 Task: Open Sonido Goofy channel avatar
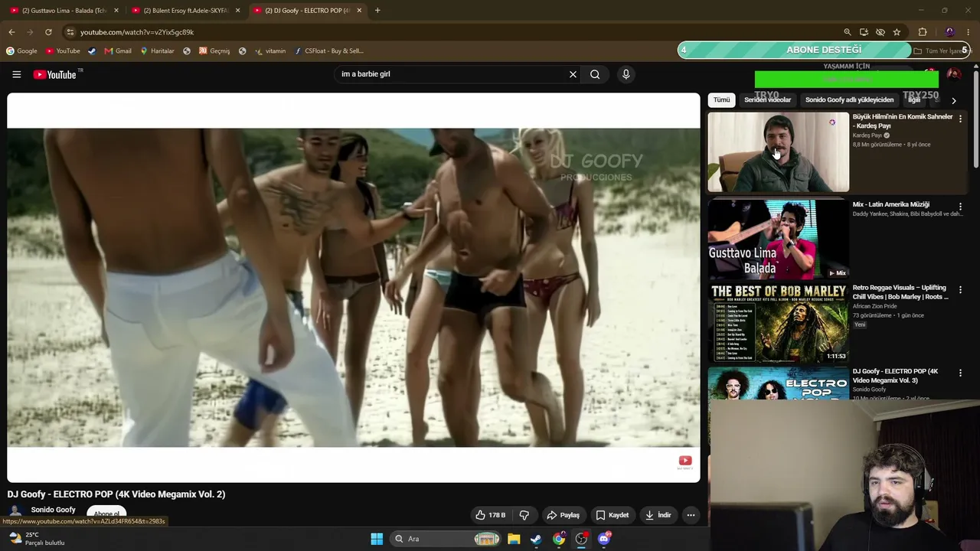pyautogui.click(x=15, y=512)
